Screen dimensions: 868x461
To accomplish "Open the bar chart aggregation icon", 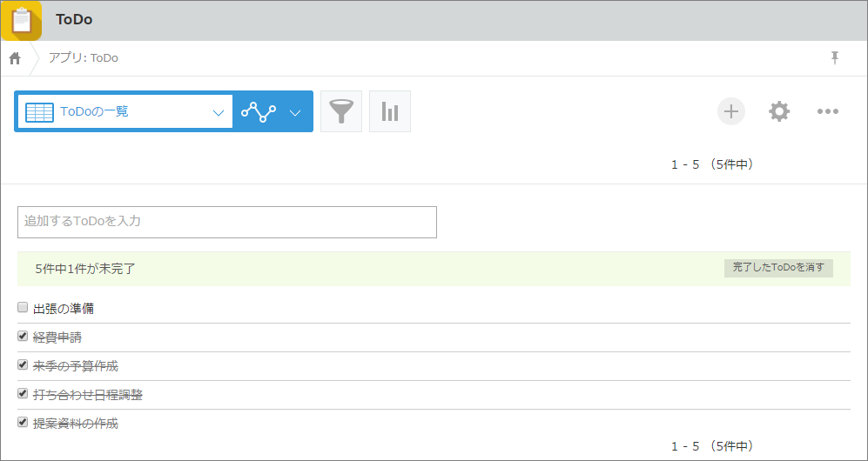I will pyautogui.click(x=390, y=111).
